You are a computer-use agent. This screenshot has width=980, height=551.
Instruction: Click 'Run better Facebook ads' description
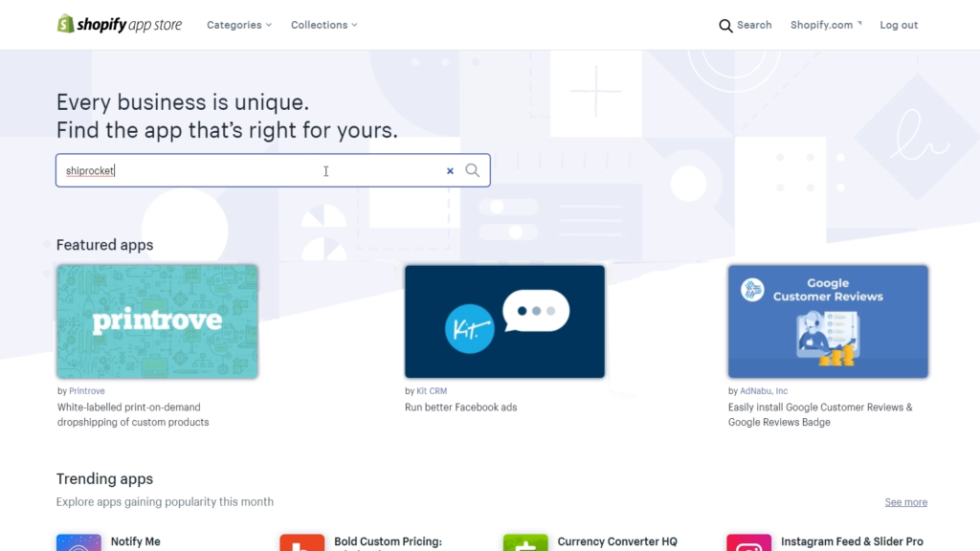pyautogui.click(x=461, y=408)
